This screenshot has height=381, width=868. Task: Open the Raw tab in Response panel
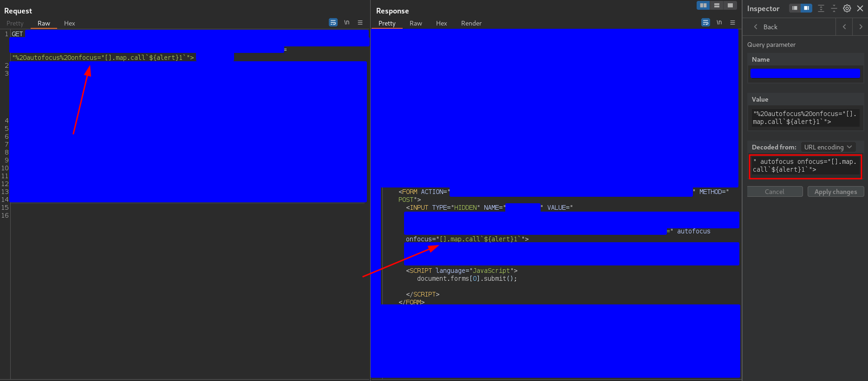[416, 23]
